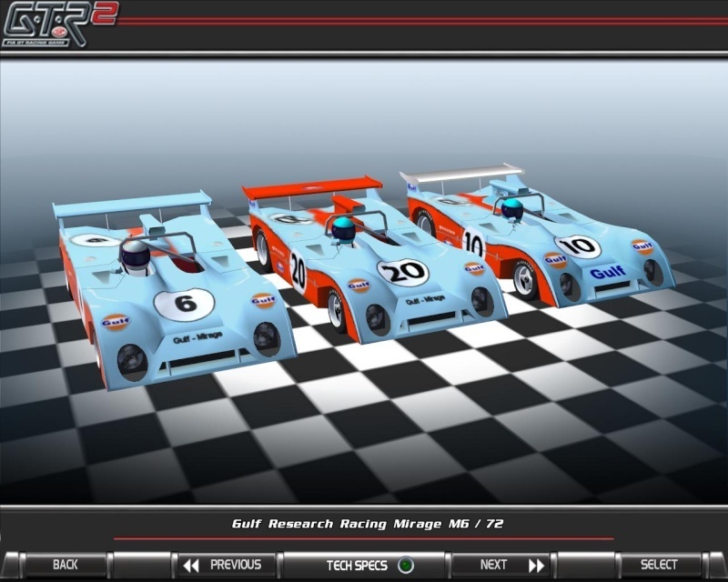This screenshot has width=728, height=582.
Task: Pick the number 10 Gulf car
Action: coord(539,236)
